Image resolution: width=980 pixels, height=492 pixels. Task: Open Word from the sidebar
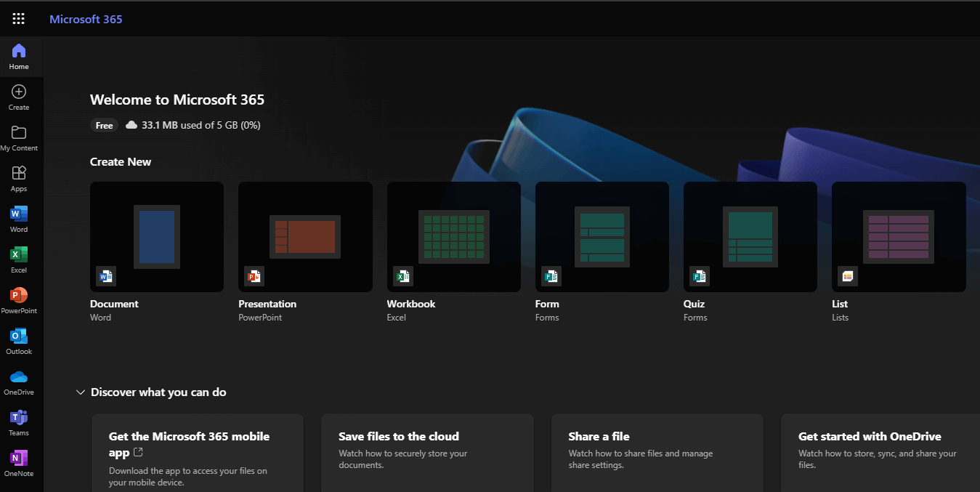(x=18, y=219)
